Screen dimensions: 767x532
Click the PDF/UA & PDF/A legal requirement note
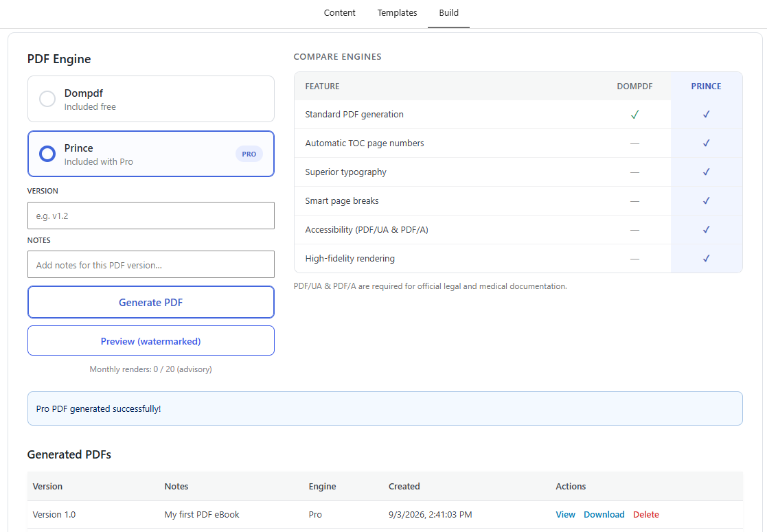[431, 286]
